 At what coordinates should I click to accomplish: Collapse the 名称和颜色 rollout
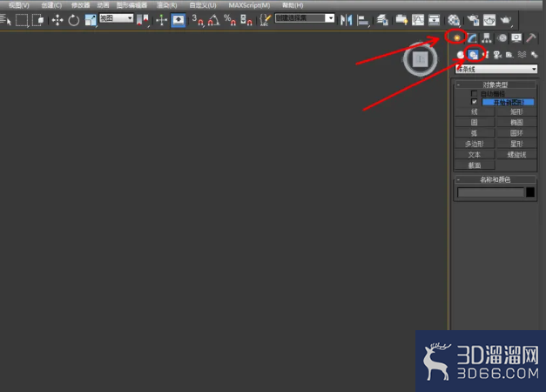495,179
